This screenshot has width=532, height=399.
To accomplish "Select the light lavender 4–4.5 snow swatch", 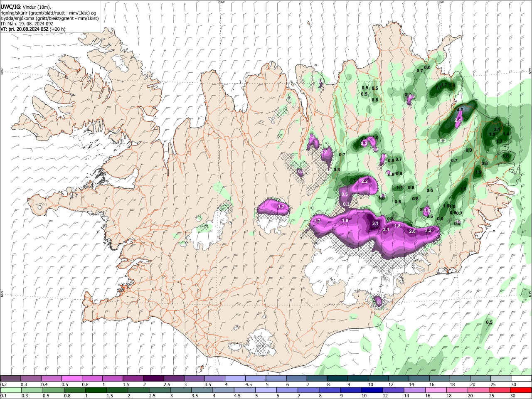I will coord(235,379).
